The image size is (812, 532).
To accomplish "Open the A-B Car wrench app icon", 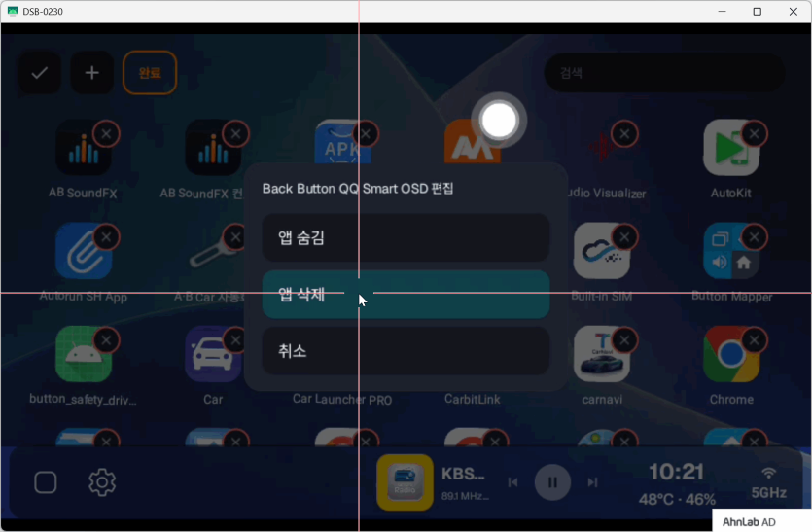I will click(x=213, y=253).
